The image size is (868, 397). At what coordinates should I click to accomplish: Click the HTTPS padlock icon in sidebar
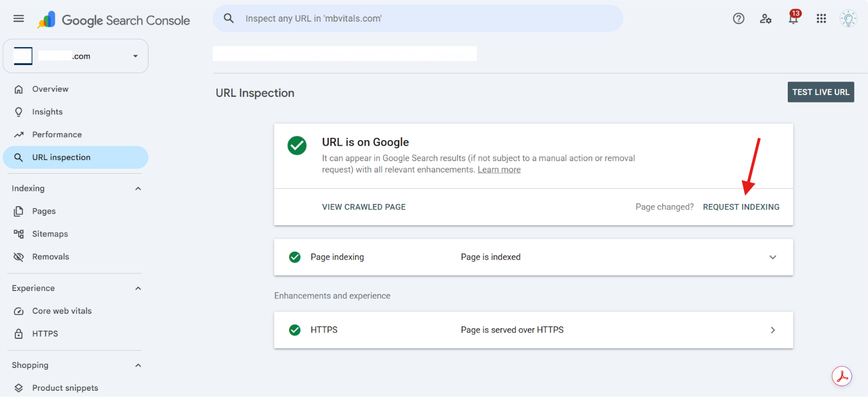tap(19, 334)
